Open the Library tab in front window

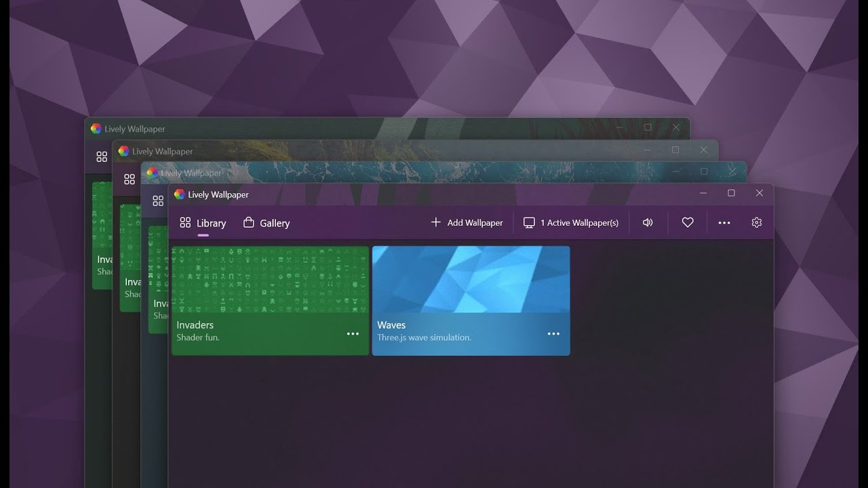pos(203,223)
